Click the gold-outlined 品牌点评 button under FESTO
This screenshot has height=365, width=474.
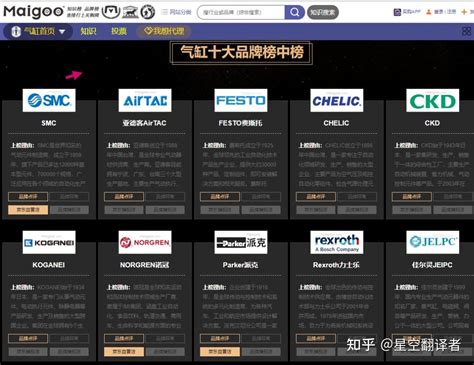(x=220, y=197)
